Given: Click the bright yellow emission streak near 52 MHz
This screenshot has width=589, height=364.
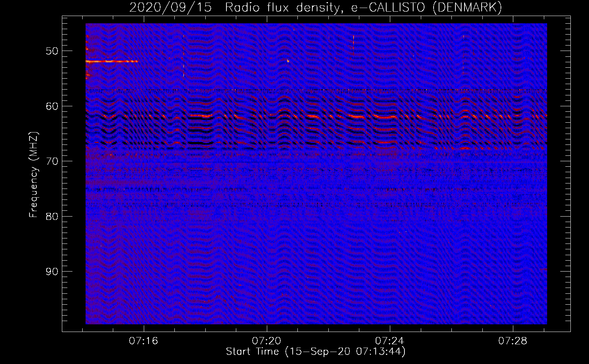Looking at the screenshot, I should 111,62.
